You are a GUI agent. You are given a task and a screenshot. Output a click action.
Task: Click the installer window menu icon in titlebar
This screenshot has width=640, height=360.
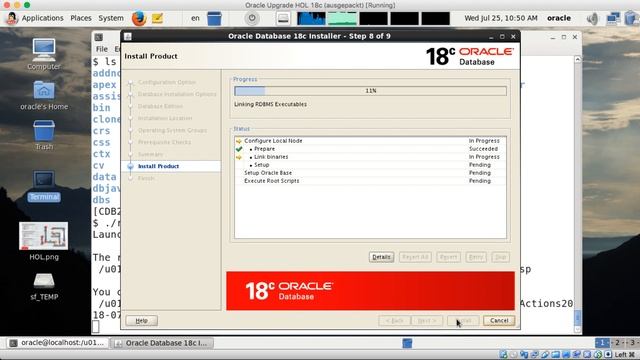128,36
